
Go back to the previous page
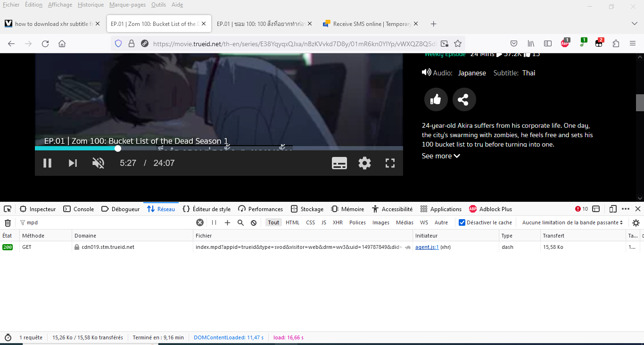click(x=11, y=43)
